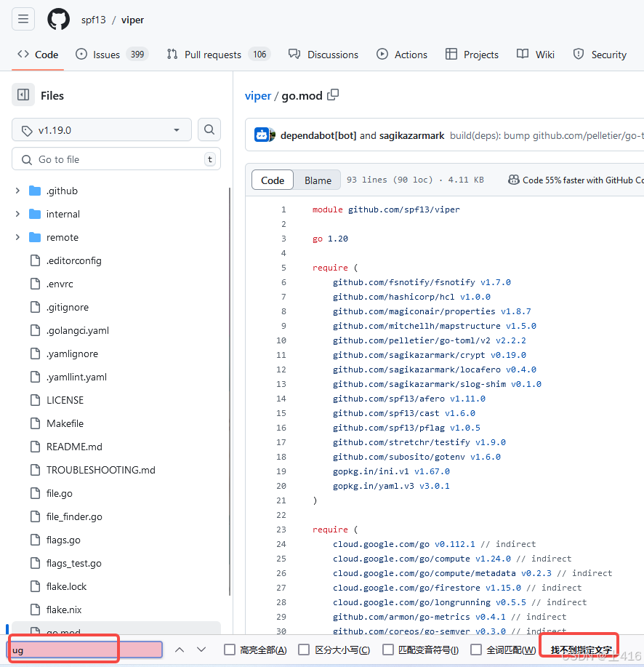Click the find-bar previous match up arrow

180,650
